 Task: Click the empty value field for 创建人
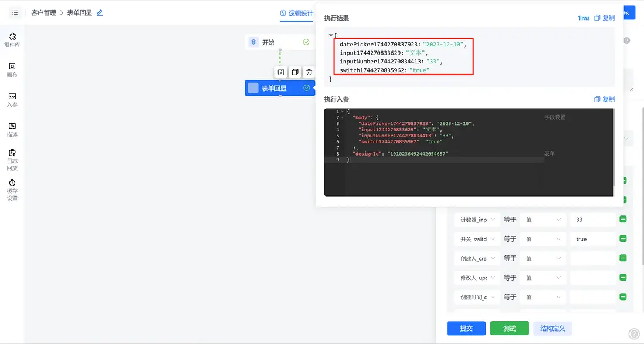pos(592,258)
